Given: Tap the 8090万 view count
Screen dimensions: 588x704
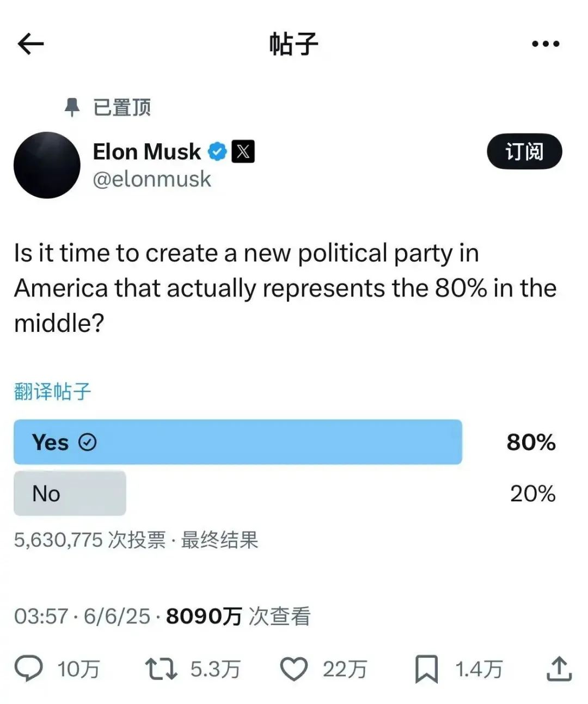Looking at the screenshot, I should pos(204,616).
